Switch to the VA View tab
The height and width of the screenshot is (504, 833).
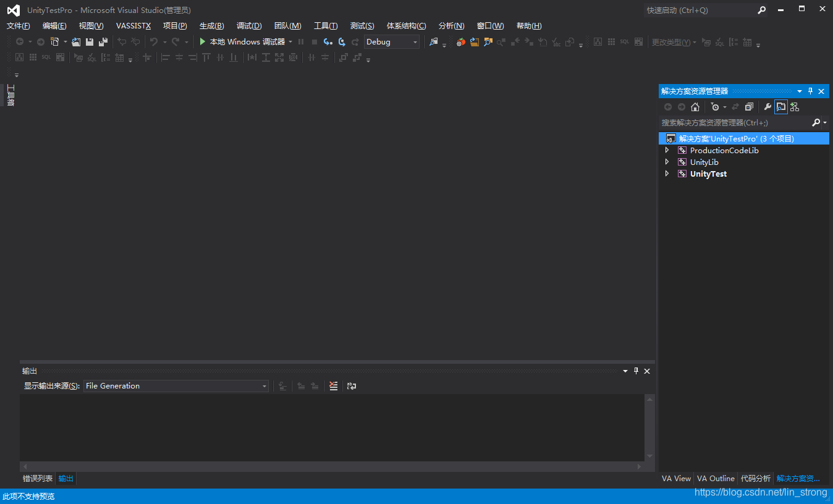[x=676, y=479]
